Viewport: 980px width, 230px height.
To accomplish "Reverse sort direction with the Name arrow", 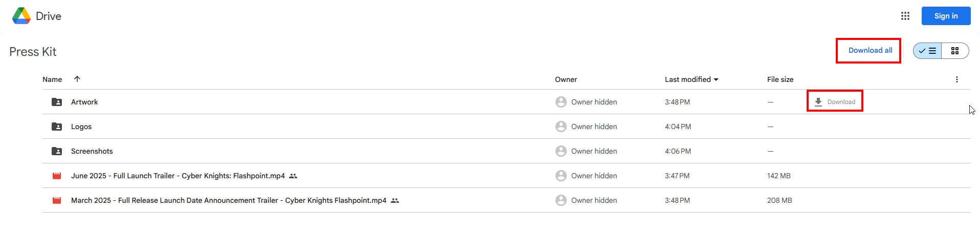I will 77,79.
